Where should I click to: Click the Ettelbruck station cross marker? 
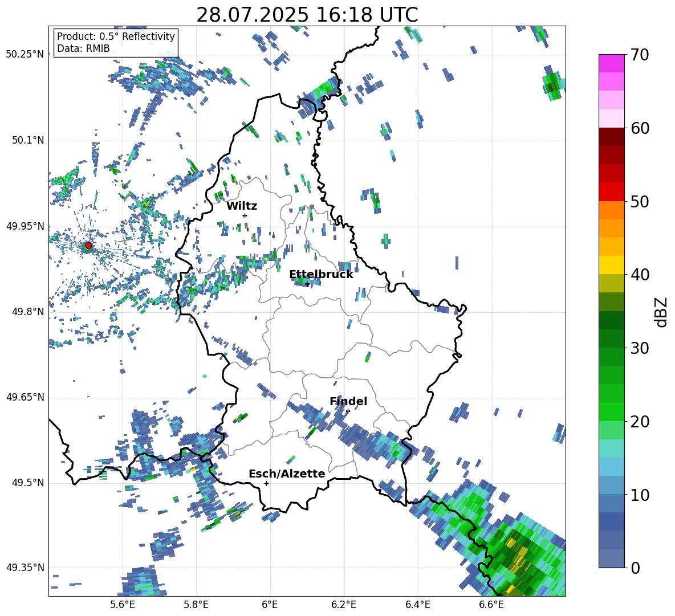[307, 284]
